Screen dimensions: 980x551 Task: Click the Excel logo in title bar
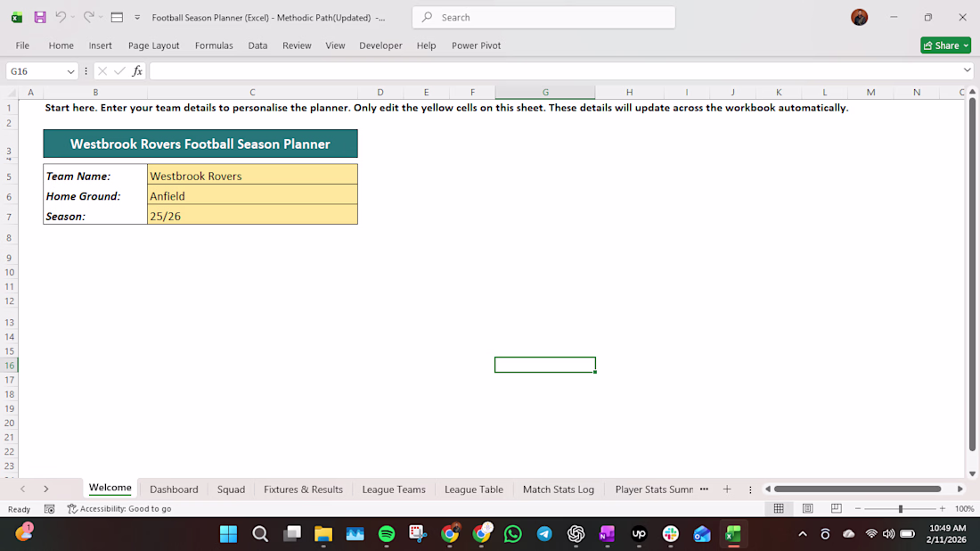(17, 18)
